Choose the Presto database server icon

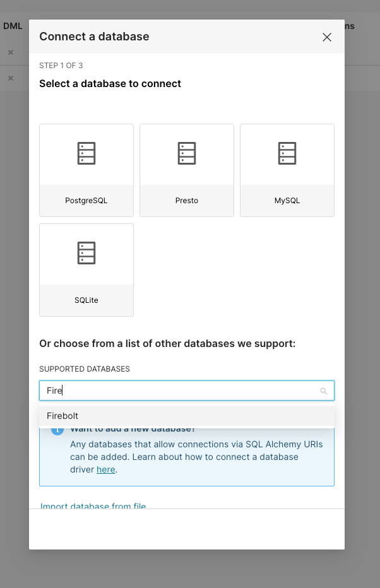click(x=187, y=153)
